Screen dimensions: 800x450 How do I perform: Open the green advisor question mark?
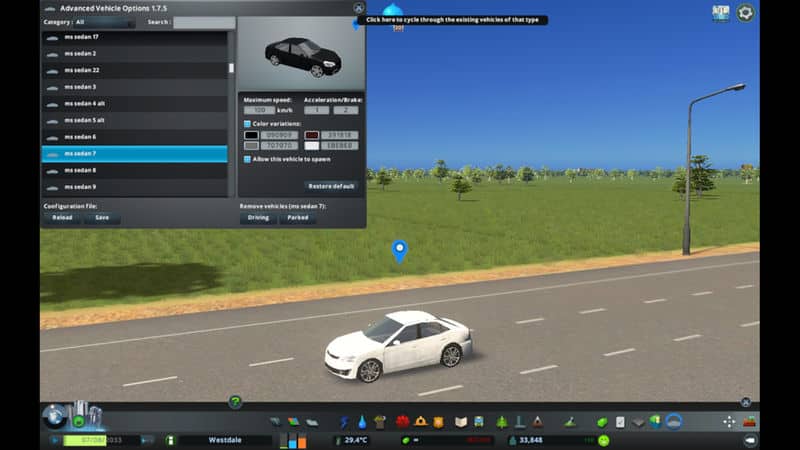(x=235, y=402)
